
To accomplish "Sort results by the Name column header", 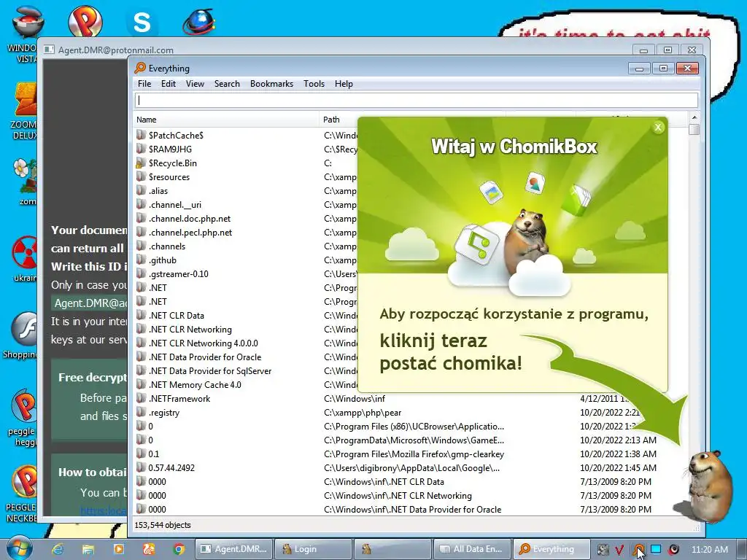I will point(226,120).
